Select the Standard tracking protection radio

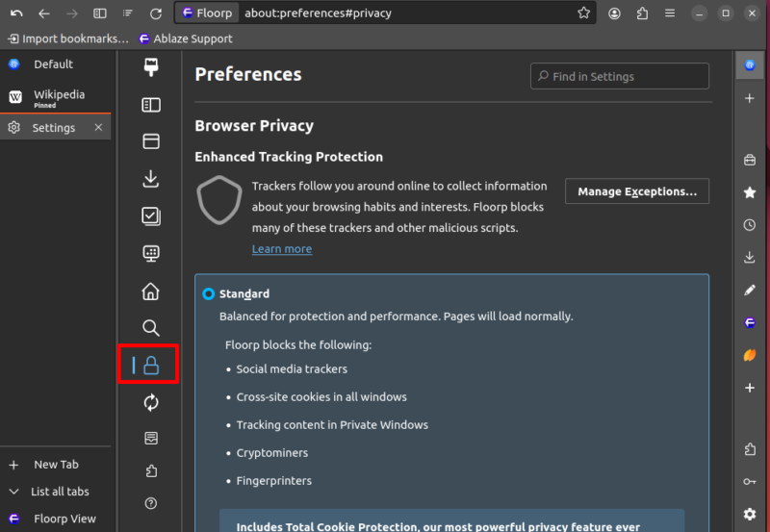208,294
